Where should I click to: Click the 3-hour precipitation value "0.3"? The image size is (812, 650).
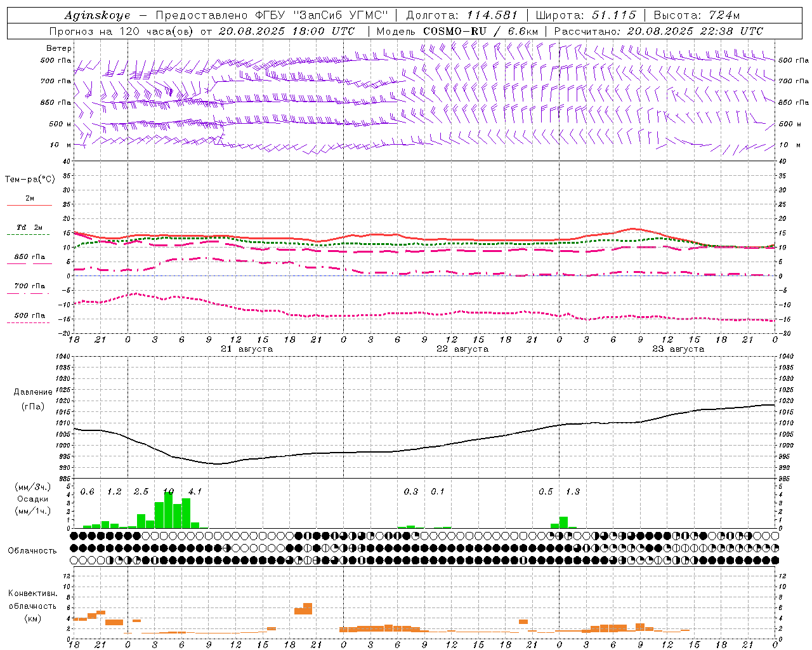coord(411,492)
